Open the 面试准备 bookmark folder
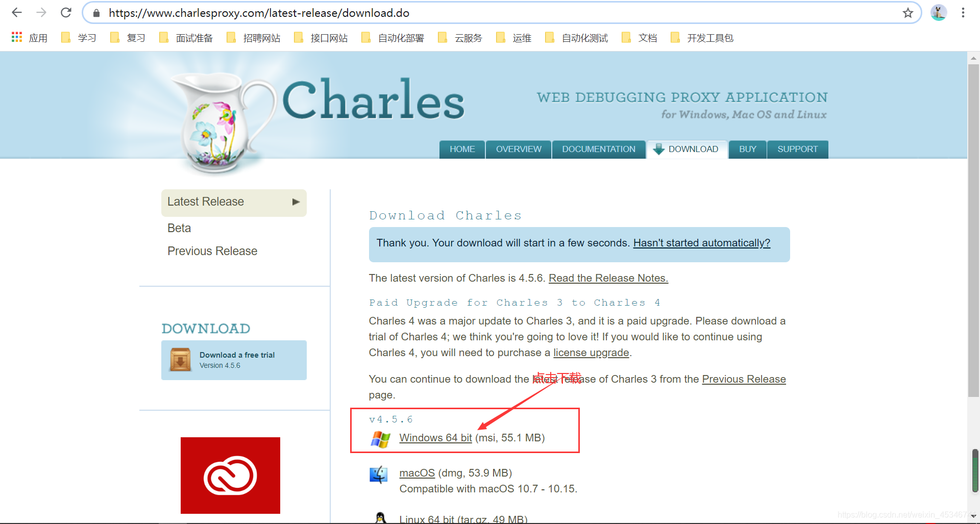Screen dimensions: 980x524 point(186,38)
